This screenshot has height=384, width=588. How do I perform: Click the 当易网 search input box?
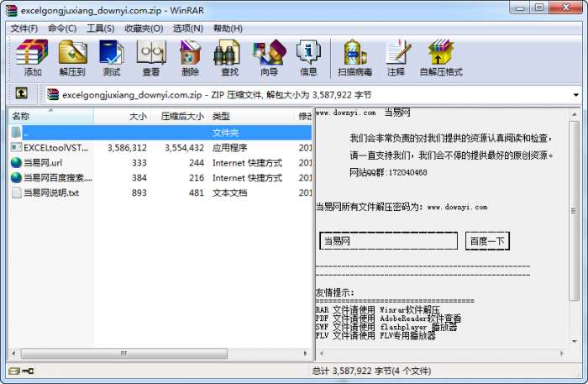388,241
